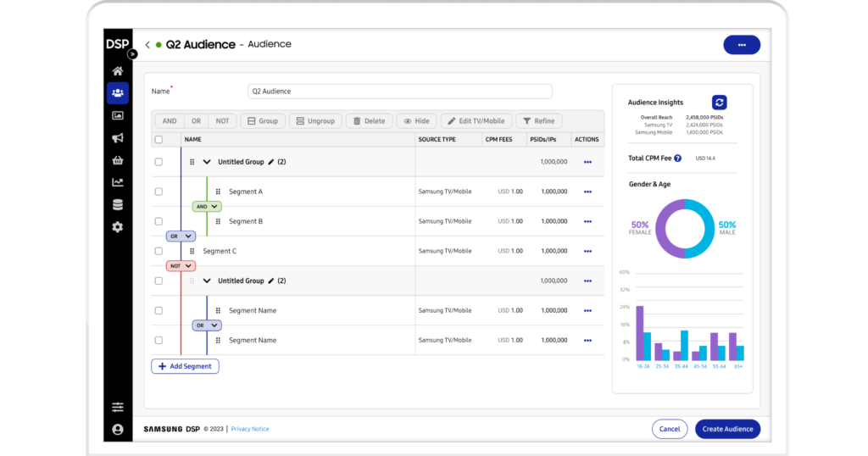Open the Privacy Notice link in the footer
Viewport: 868px width, 456px height.
pyautogui.click(x=250, y=429)
